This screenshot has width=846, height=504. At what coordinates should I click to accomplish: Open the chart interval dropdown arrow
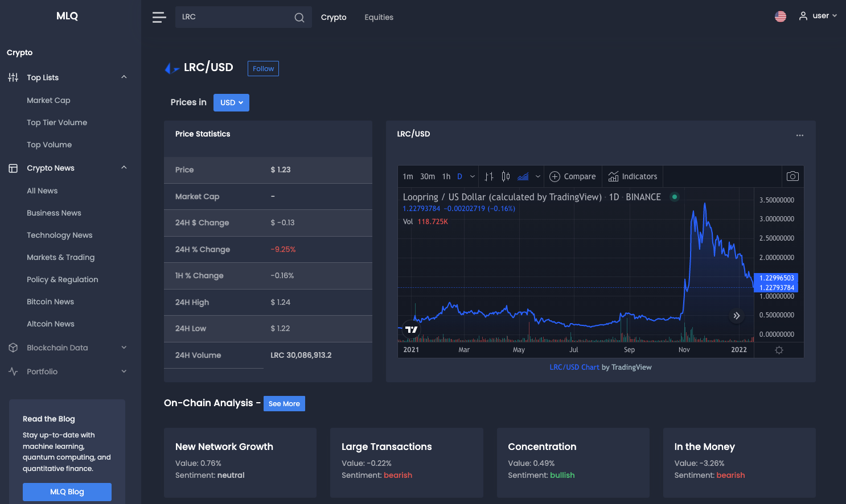[x=473, y=176]
